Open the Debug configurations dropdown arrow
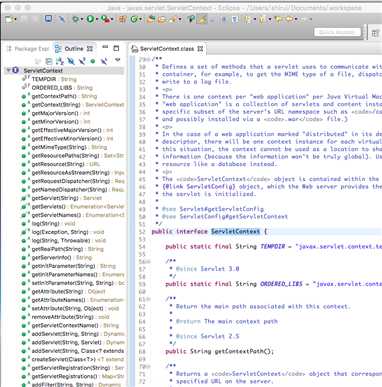Viewport: 382px width, 387px height. point(82,19)
